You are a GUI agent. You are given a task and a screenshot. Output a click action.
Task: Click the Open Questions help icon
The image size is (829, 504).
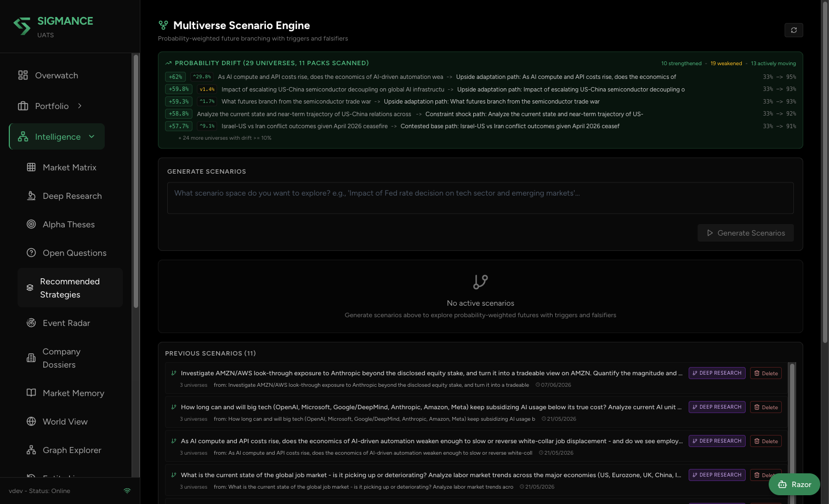pos(31,253)
